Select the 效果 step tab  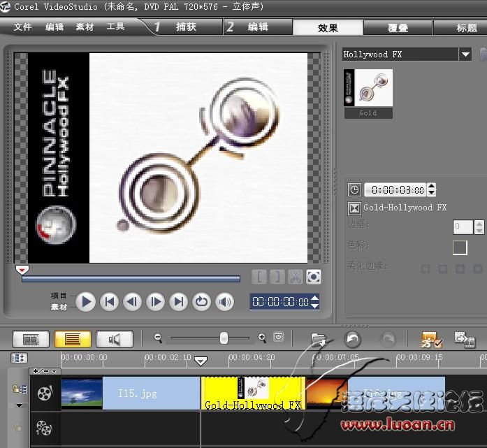coord(328,28)
